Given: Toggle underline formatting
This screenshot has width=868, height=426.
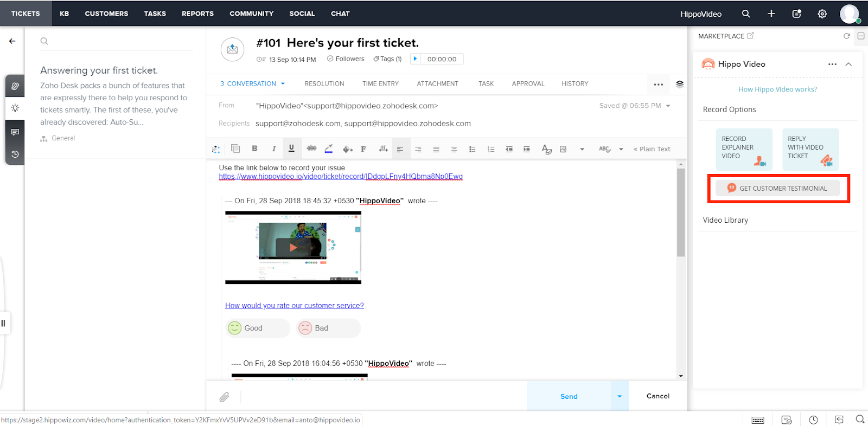Looking at the screenshot, I should point(291,149).
